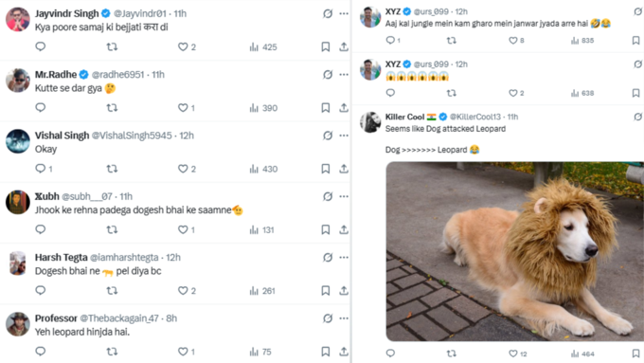View analytics of Professor's tweet
This screenshot has width=644, height=363.
(260, 352)
